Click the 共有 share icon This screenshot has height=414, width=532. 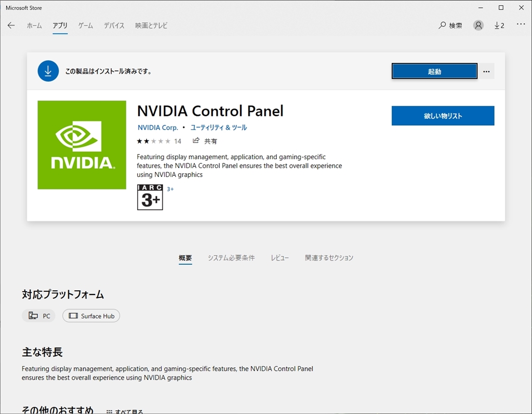(196, 141)
